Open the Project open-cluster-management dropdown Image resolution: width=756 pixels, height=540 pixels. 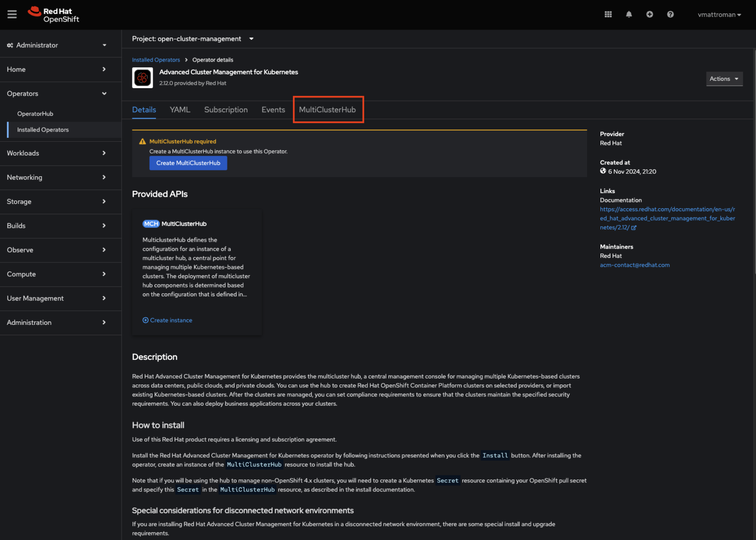pyautogui.click(x=192, y=39)
